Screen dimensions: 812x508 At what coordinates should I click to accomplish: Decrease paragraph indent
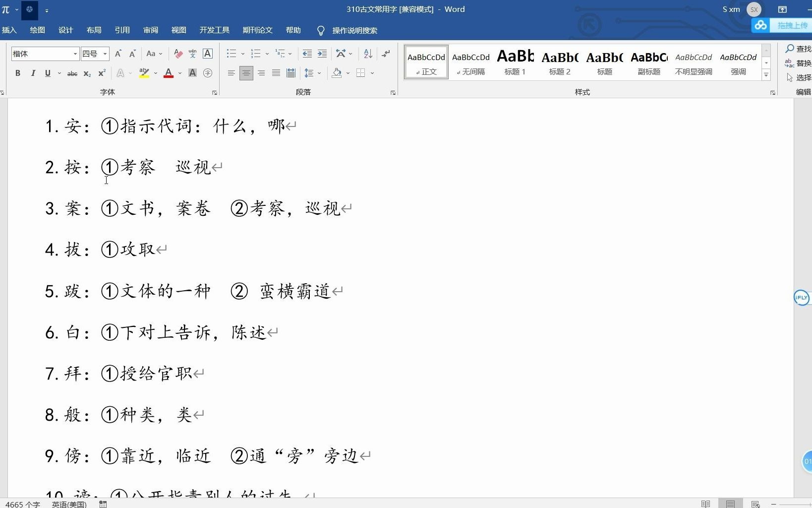(x=307, y=54)
